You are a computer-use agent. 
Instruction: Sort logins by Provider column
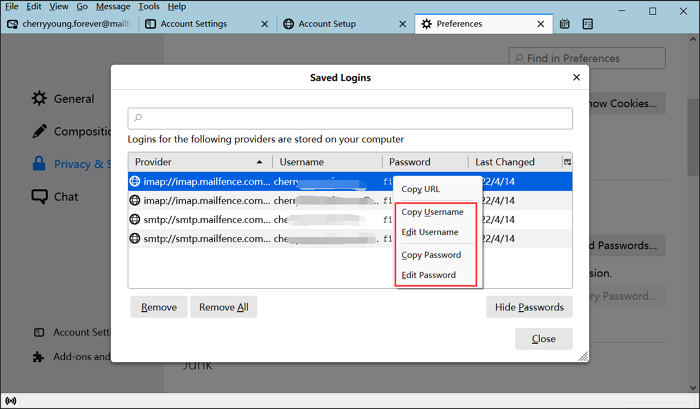click(198, 162)
